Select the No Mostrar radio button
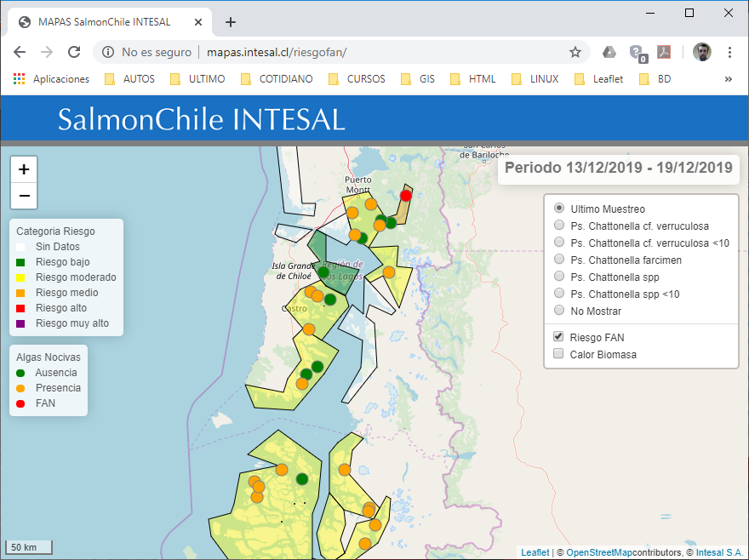The height and width of the screenshot is (560, 749). (559, 310)
